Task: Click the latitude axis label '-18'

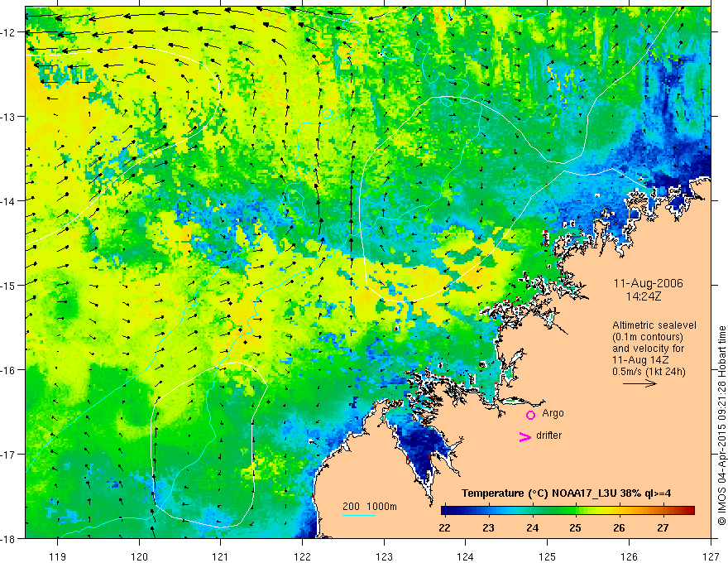Action: pyautogui.click(x=9, y=538)
